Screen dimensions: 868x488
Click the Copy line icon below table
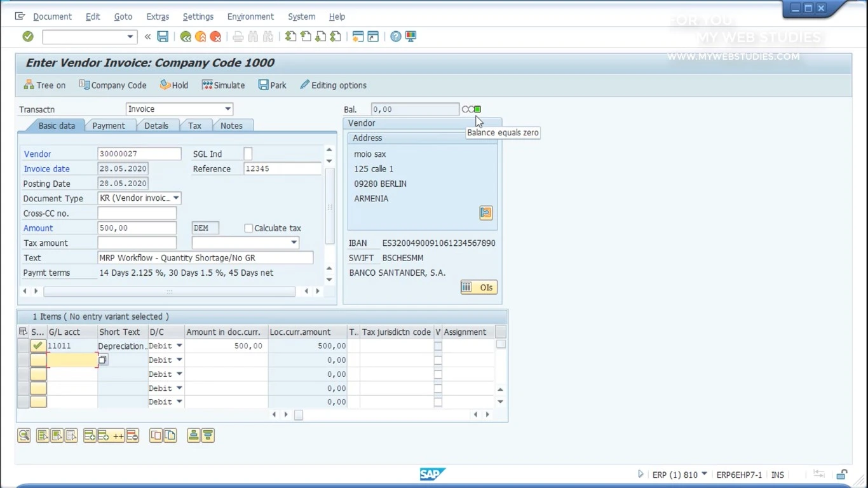tap(156, 435)
